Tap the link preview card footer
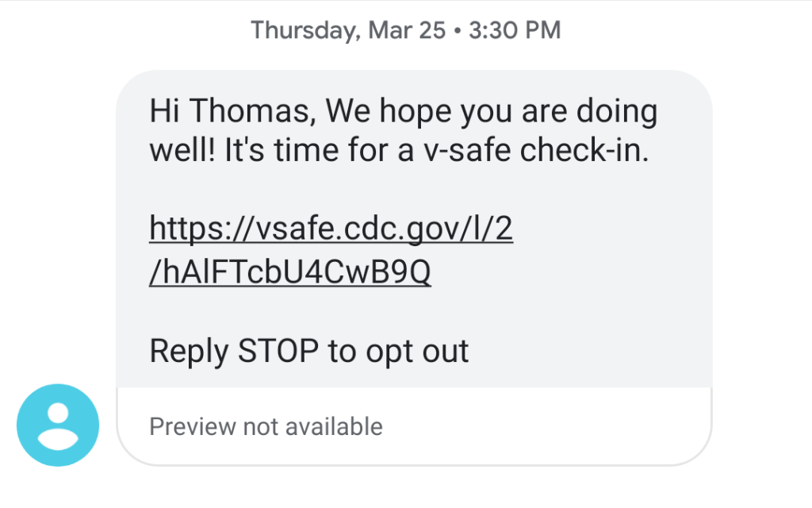 pyautogui.click(x=413, y=427)
